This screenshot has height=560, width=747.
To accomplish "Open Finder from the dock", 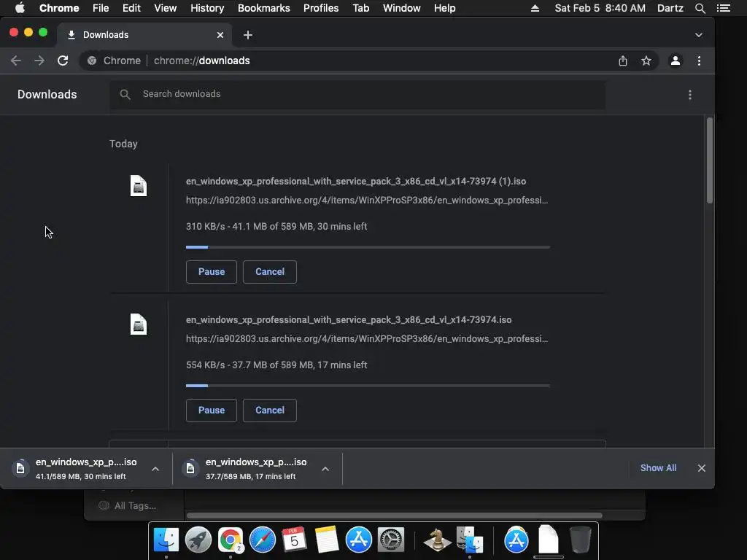I will [x=166, y=540].
